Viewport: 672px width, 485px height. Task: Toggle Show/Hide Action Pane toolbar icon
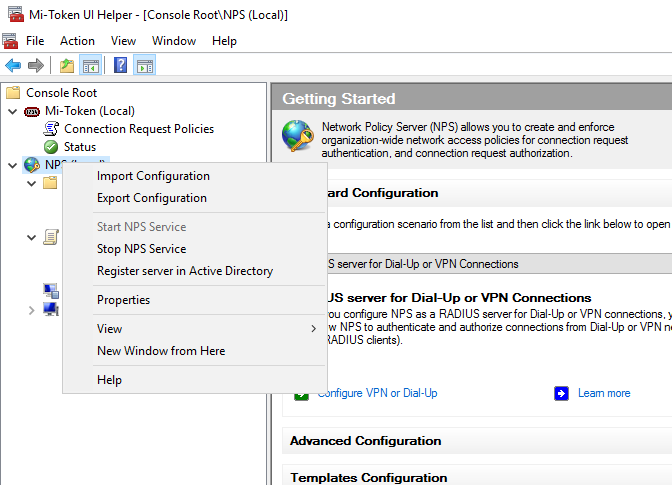145,66
